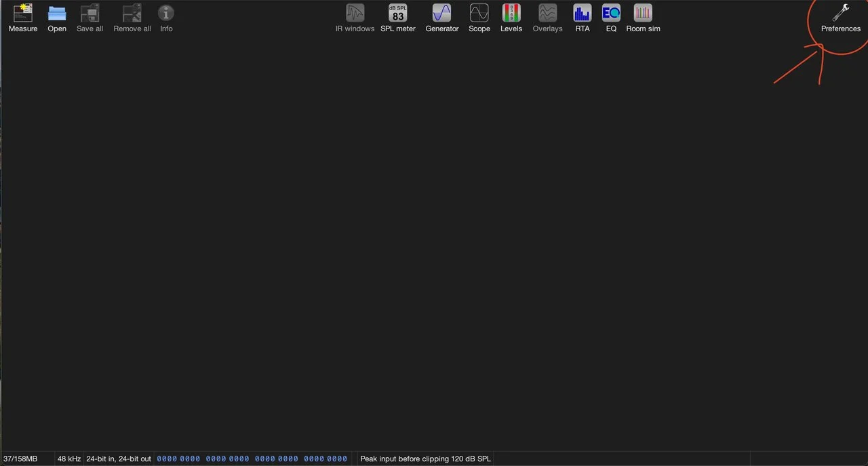
Task: Open the Room sim tool
Action: coord(643,14)
